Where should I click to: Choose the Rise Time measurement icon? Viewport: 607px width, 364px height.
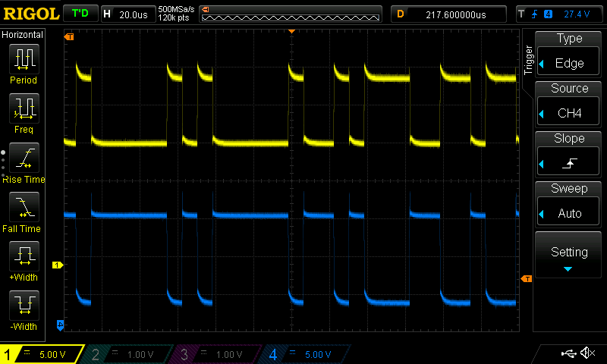coord(24,158)
